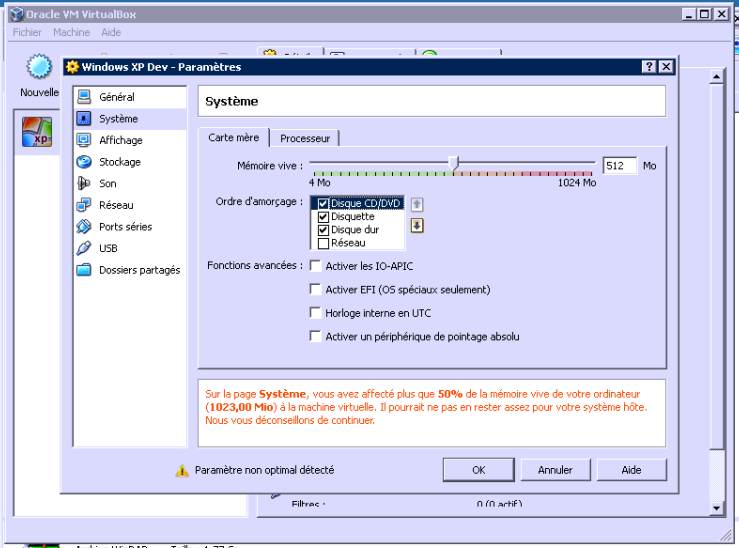Enable the Activer les IO-APIC checkbox
The width and height of the screenshot is (739, 548).
[x=316, y=266]
